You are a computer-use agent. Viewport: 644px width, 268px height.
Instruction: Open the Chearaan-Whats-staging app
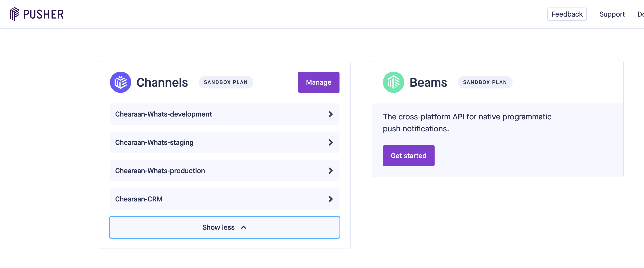pos(154,142)
